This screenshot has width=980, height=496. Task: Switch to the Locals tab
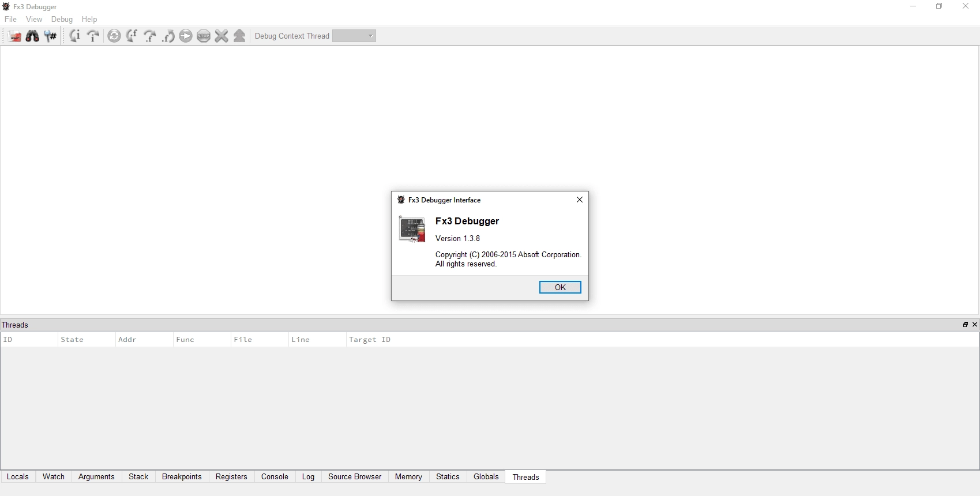coord(18,477)
